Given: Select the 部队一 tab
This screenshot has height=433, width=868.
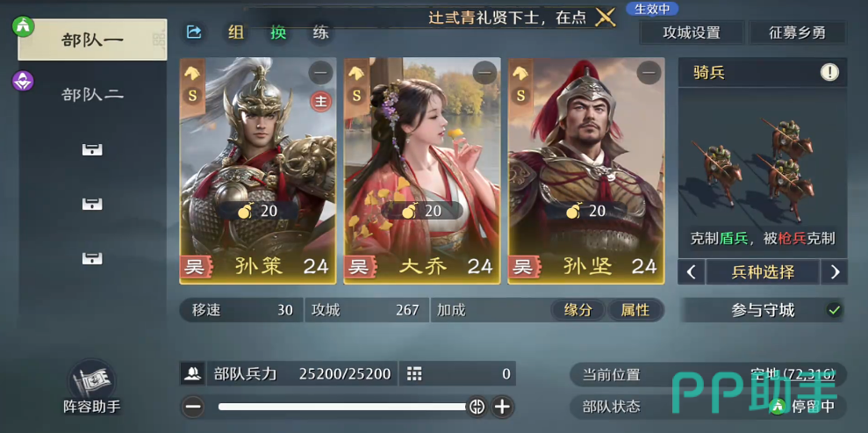Looking at the screenshot, I should [92, 40].
